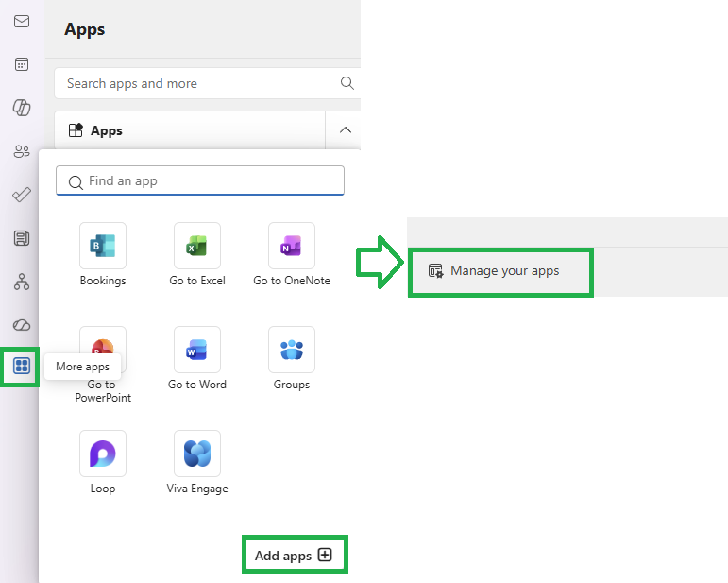728x583 pixels.
Task: Click the Manage your apps gear icon
Action: click(x=435, y=271)
